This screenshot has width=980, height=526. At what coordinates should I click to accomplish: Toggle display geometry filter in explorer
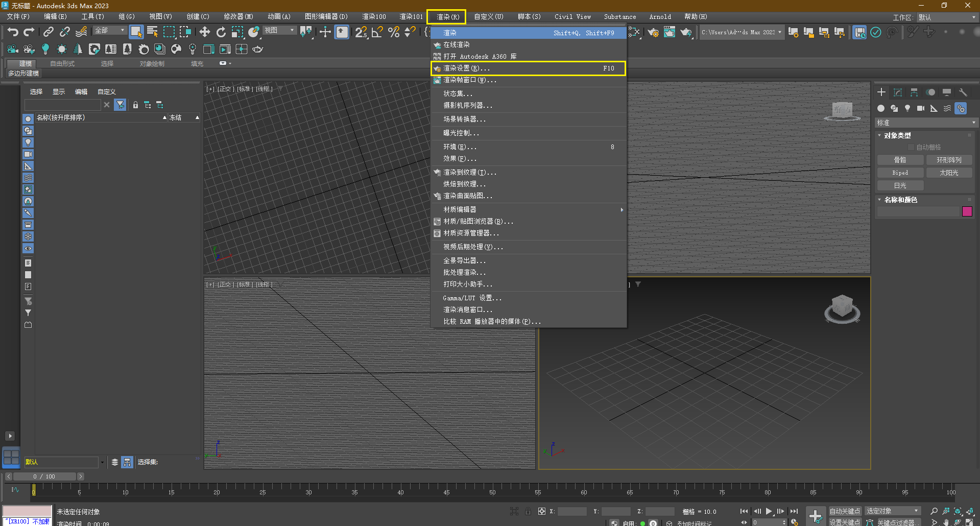tap(28, 119)
